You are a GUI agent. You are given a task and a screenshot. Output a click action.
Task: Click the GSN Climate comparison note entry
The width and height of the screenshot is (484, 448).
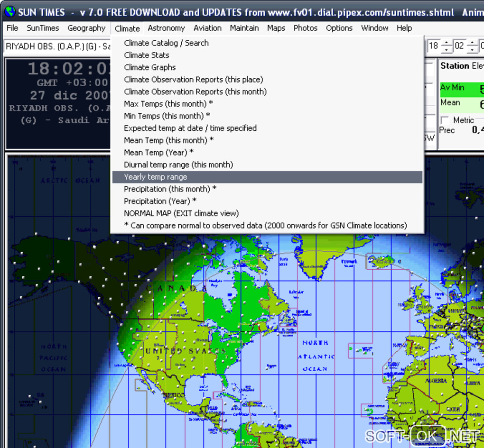click(267, 225)
